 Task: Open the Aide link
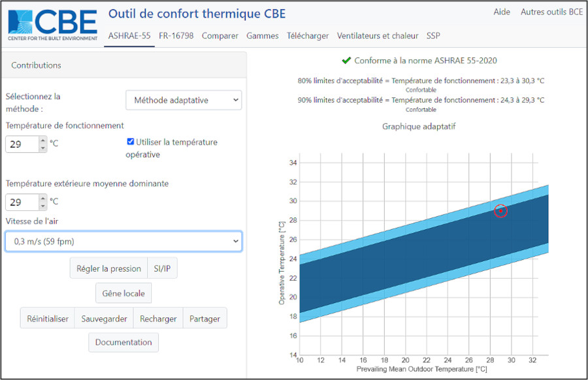[x=502, y=12]
